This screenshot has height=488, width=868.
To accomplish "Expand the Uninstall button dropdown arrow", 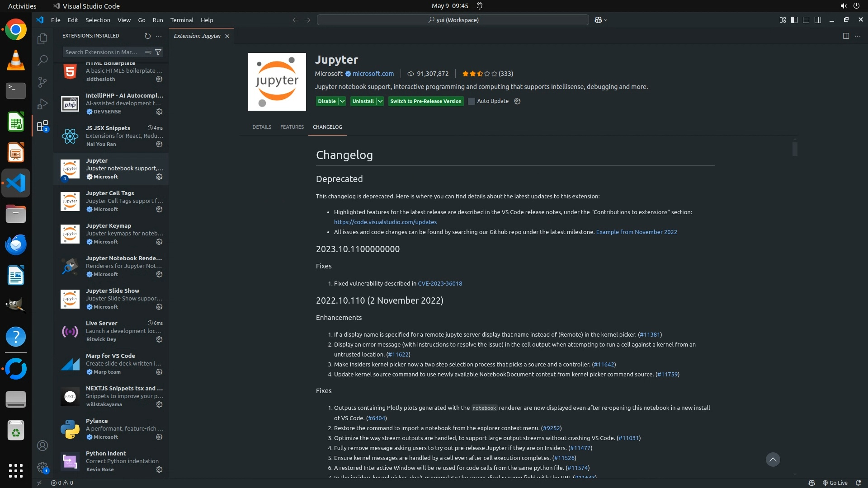I will coord(380,101).
